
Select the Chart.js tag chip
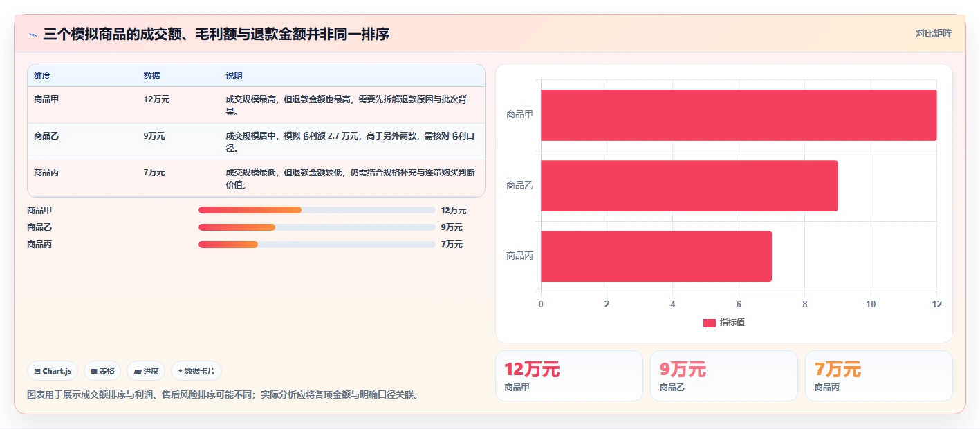(x=53, y=371)
